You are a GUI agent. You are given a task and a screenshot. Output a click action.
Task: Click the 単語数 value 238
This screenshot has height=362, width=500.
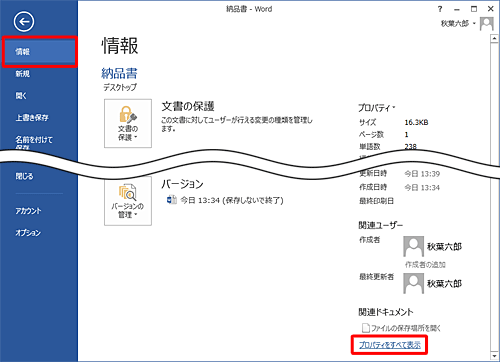pyautogui.click(x=411, y=146)
